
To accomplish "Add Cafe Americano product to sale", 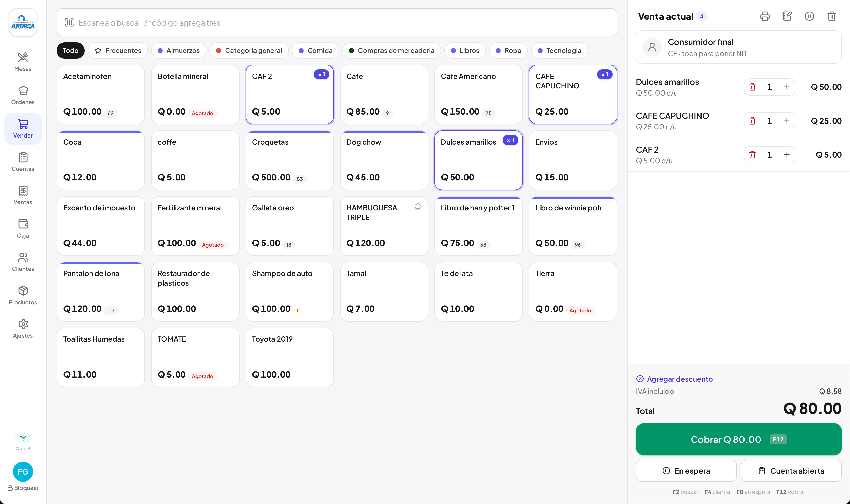I will click(x=478, y=95).
